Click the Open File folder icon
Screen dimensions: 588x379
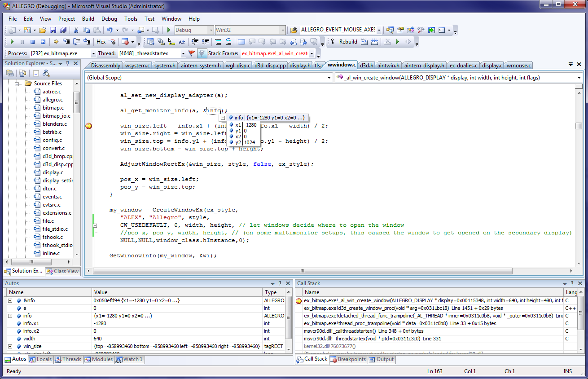(42, 30)
